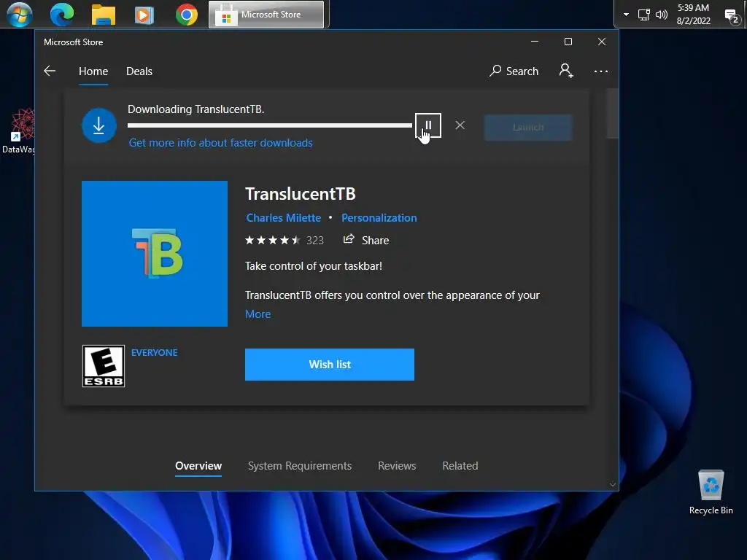Open the Windows Start orb

tap(20, 15)
